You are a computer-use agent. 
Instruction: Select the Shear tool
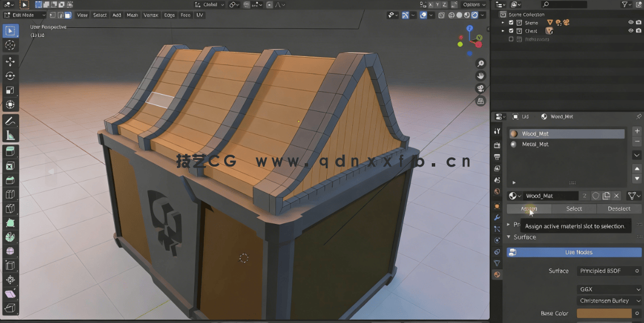(x=10, y=294)
